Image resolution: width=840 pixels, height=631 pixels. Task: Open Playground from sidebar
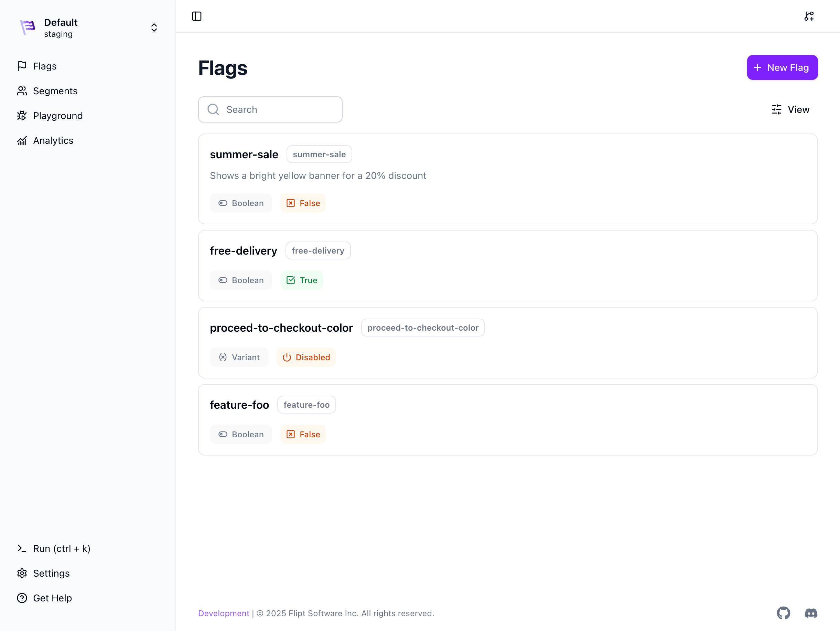click(58, 116)
